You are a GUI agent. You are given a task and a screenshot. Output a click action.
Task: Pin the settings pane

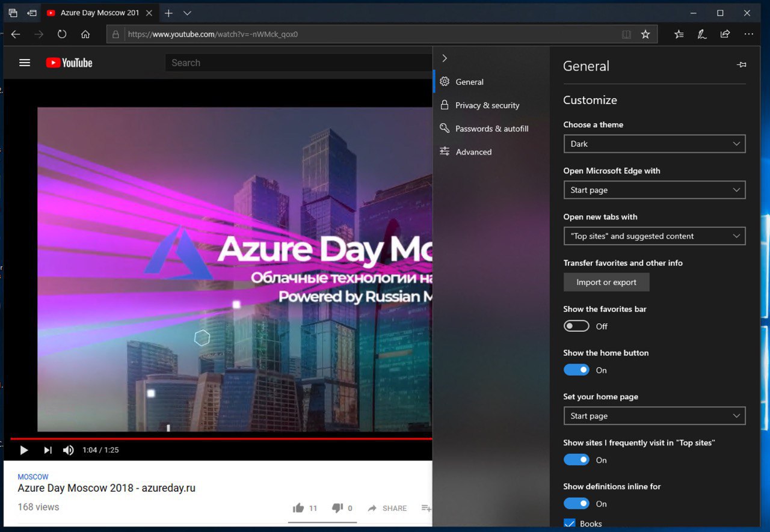click(x=741, y=65)
